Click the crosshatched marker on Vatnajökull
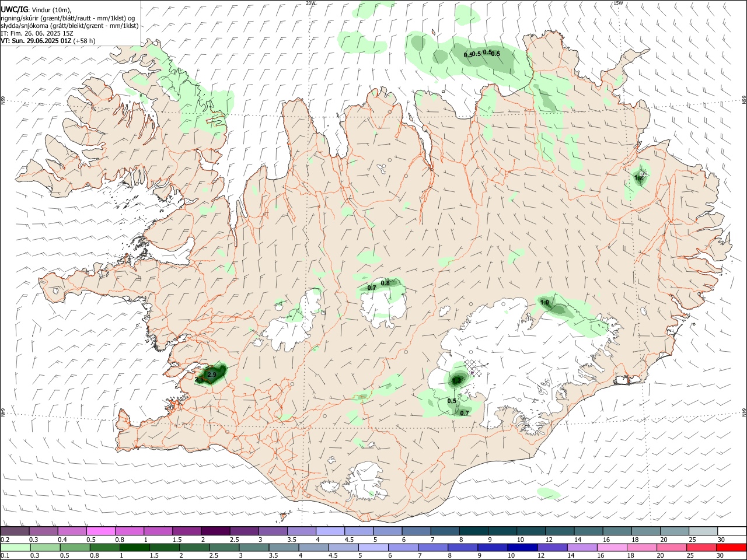Screen dimensions: 747x560 tap(474, 368)
